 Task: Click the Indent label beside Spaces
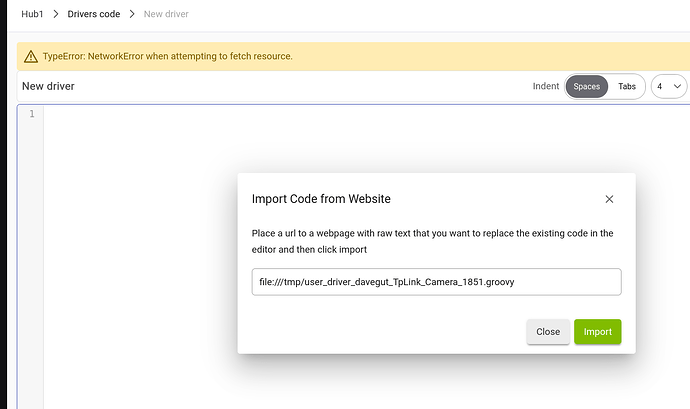(545, 87)
